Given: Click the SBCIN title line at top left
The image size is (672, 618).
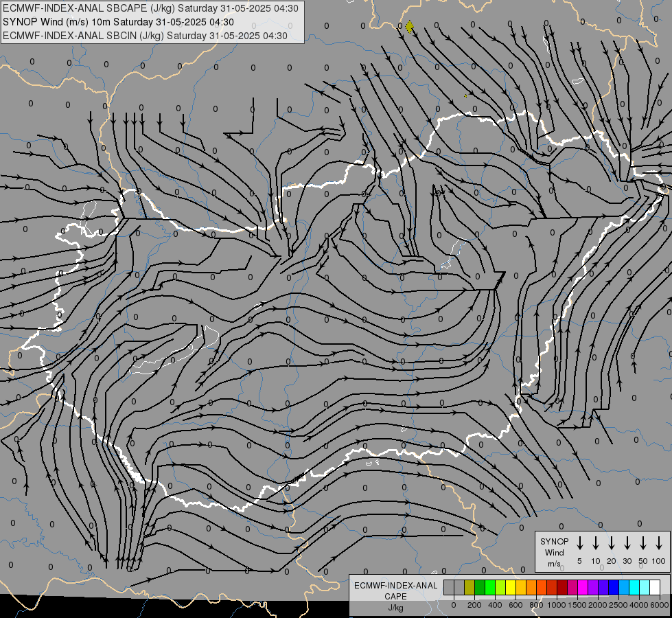Looking at the screenshot, I should point(145,36).
